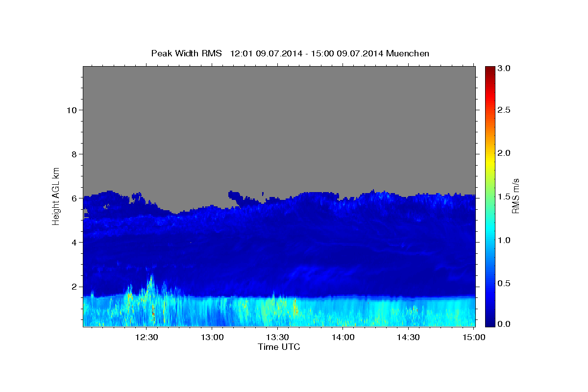Click the cyan band of the colorbar

tap(490, 230)
